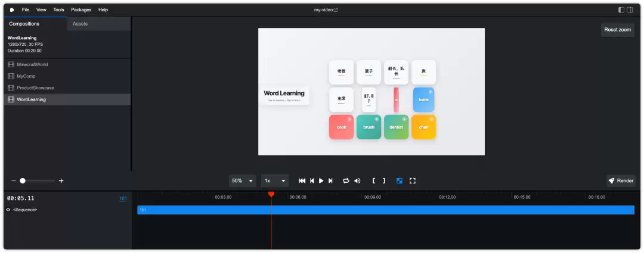Viewport: 644px width, 253px height.
Task: Open the 1x playback speed dropdown
Action: (x=275, y=181)
